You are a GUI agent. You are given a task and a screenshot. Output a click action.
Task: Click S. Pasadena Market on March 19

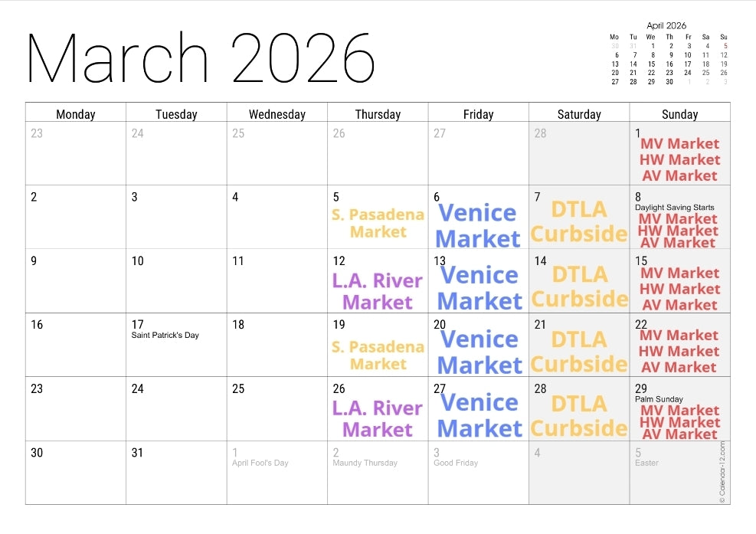(x=378, y=355)
